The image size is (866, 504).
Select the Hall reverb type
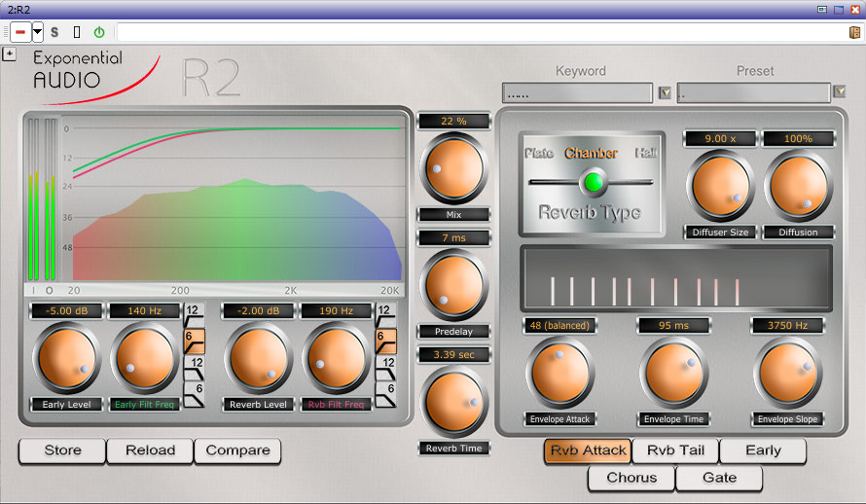(646, 153)
